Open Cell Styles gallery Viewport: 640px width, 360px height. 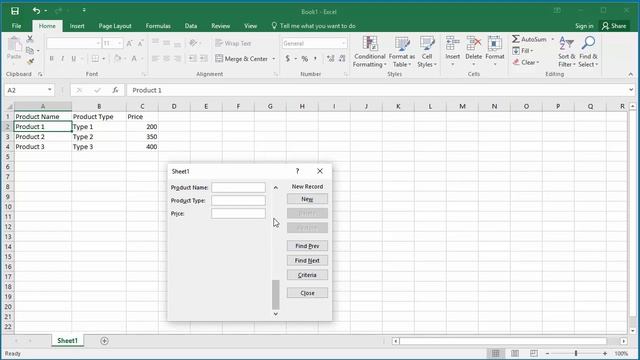click(427, 52)
